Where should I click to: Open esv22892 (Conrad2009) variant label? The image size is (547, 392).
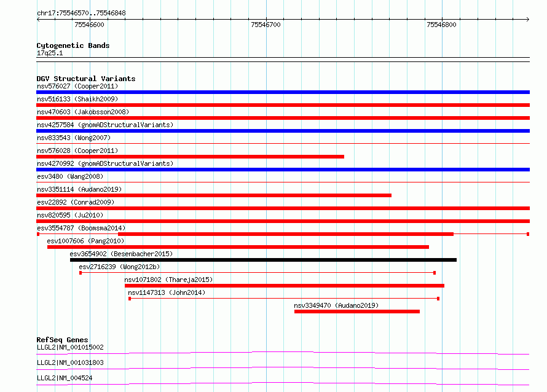pos(76,202)
